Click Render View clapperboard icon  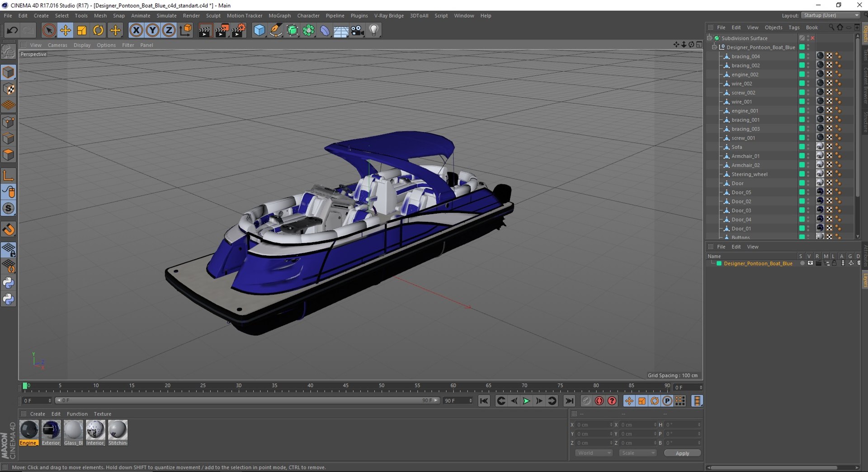coord(205,30)
